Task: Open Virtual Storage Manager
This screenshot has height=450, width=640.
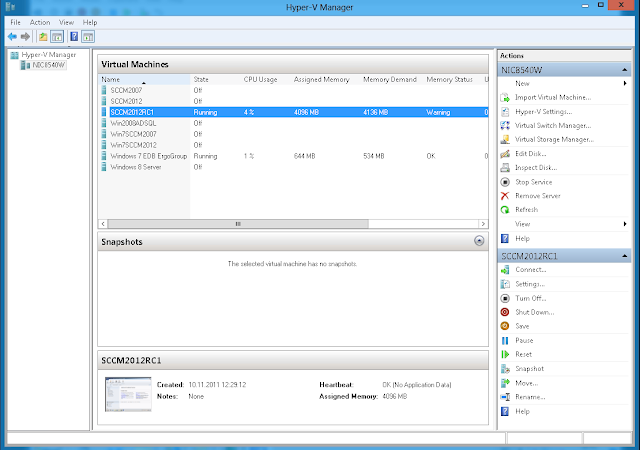Action: click(x=554, y=139)
